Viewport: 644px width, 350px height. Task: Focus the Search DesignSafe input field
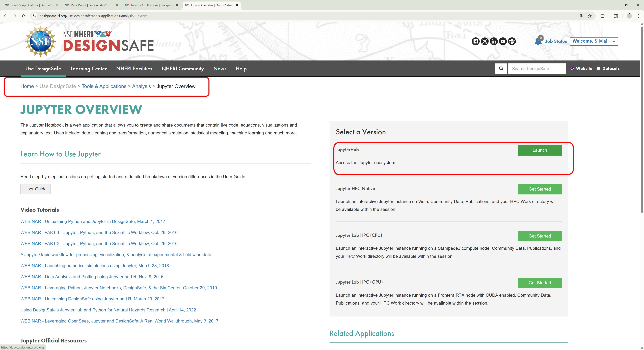tap(537, 68)
